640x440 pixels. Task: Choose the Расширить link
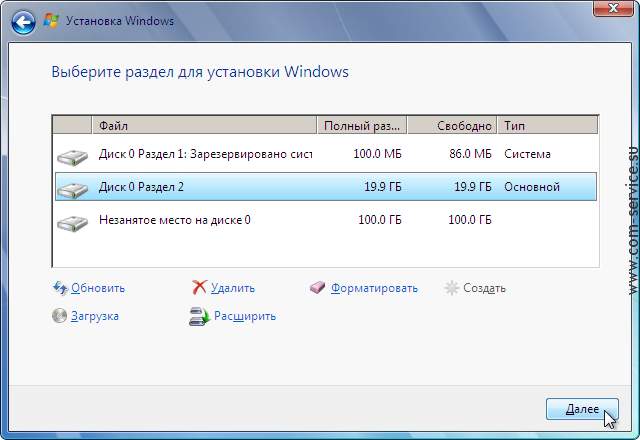tap(245, 316)
